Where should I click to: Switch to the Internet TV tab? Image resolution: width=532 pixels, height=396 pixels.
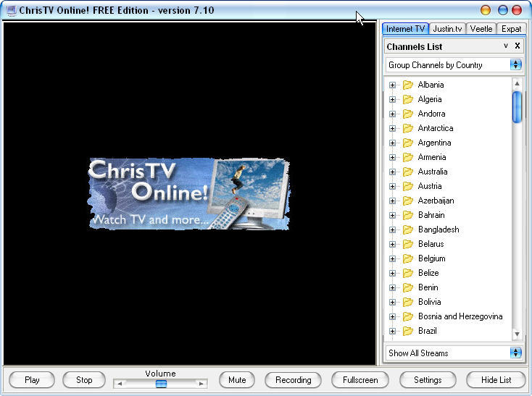pos(405,29)
